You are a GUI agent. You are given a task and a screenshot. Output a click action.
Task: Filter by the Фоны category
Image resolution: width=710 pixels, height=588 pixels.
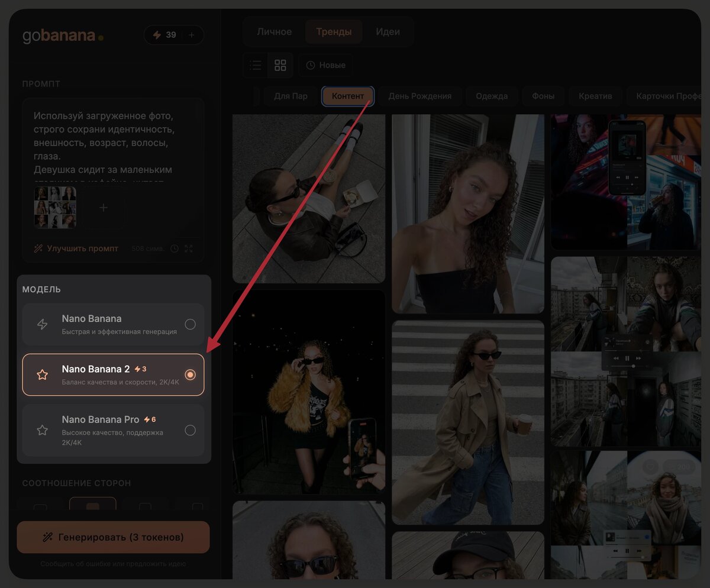click(543, 96)
